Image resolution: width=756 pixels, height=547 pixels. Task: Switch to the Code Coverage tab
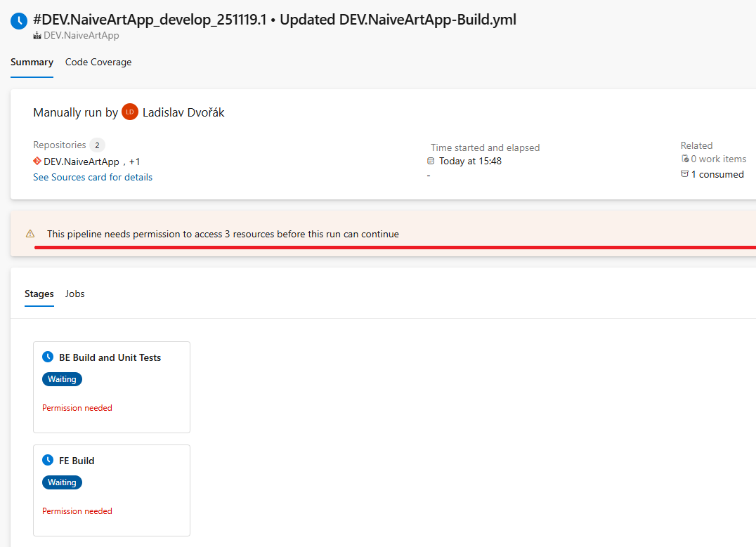click(98, 62)
